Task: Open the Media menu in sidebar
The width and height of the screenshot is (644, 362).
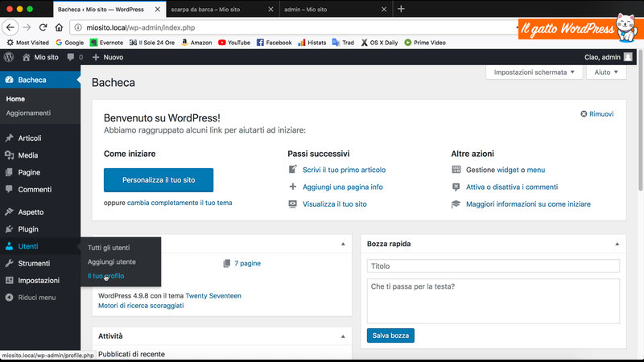Action: click(x=40, y=155)
